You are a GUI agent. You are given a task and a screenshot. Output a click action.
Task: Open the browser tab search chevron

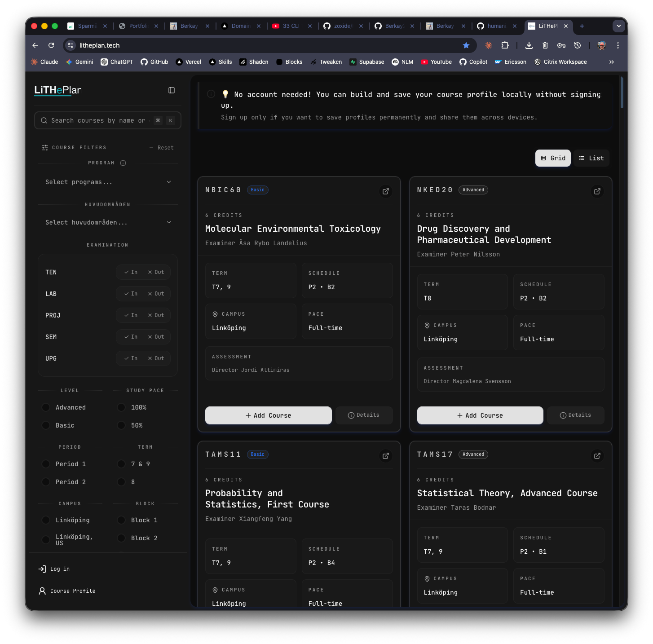click(619, 26)
